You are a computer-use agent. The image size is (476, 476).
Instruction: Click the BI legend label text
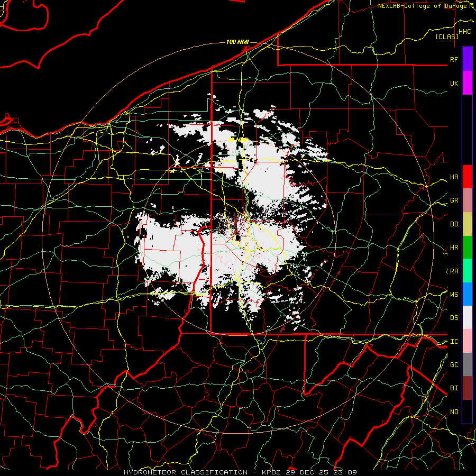[x=454, y=388]
